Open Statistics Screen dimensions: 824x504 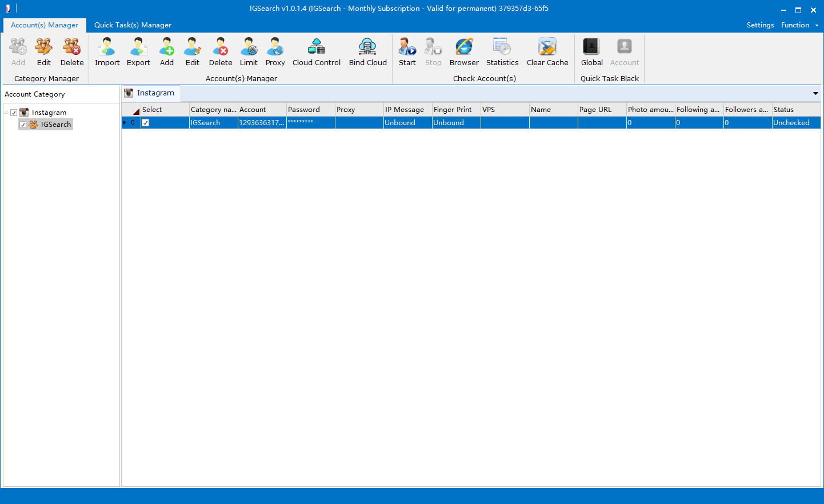(502, 47)
